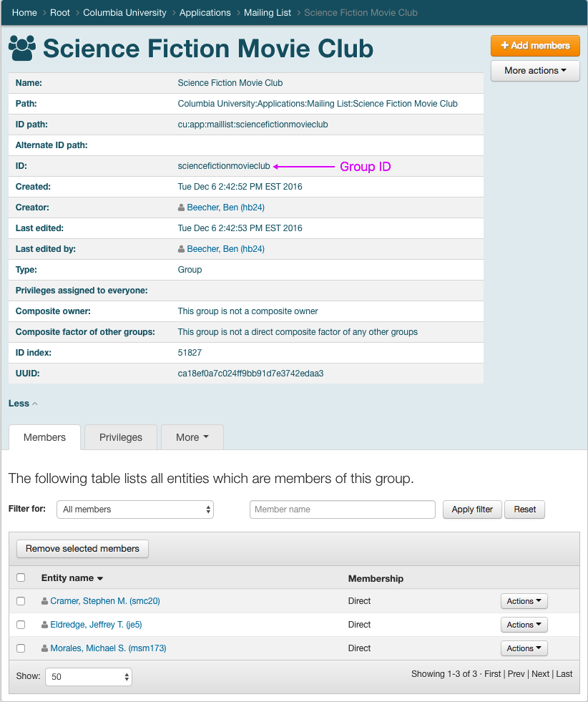The width and height of the screenshot is (588, 702).
Task: Click the Last pagination link
Action: tap(564, 674)
